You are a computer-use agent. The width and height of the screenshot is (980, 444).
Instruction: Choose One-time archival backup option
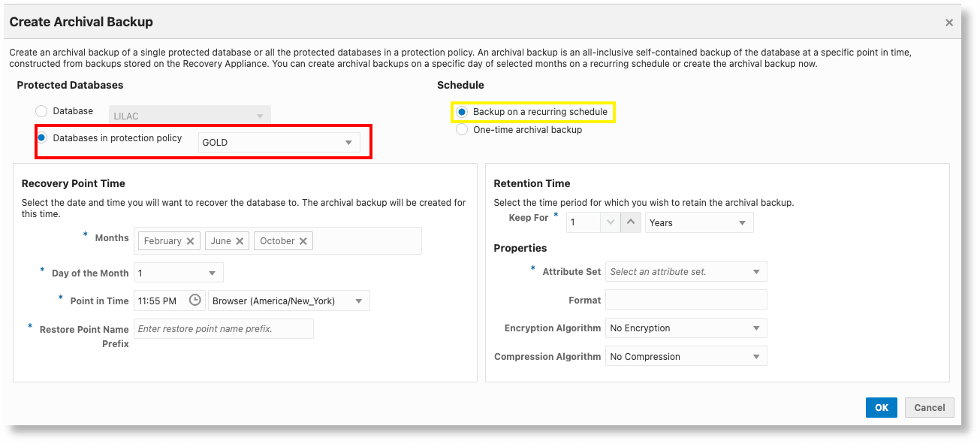pyautogui.click(x=461, y=129)
